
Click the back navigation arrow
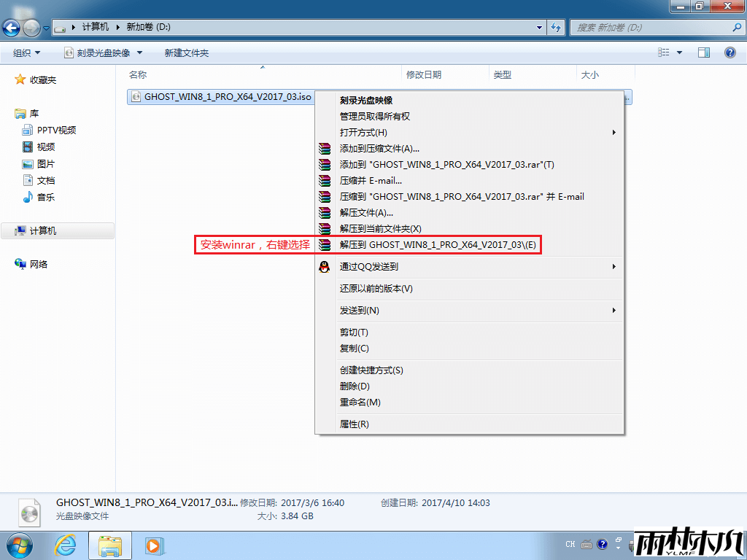click(11, 28)
